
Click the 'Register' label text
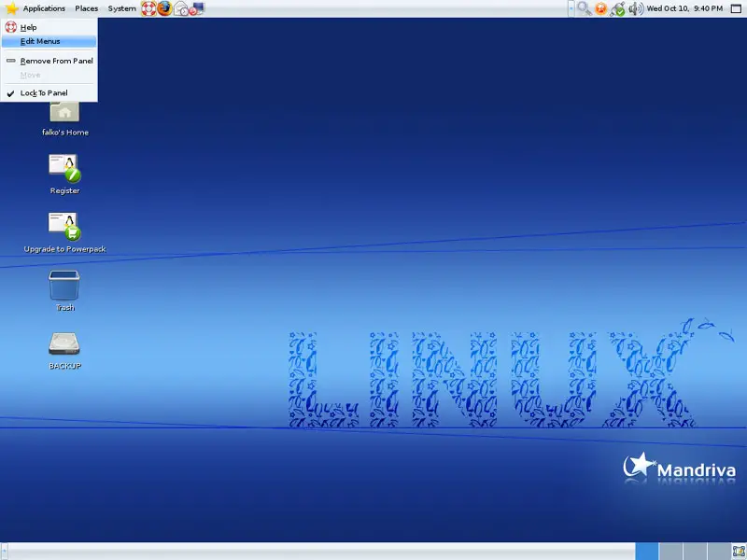point(64,190)
